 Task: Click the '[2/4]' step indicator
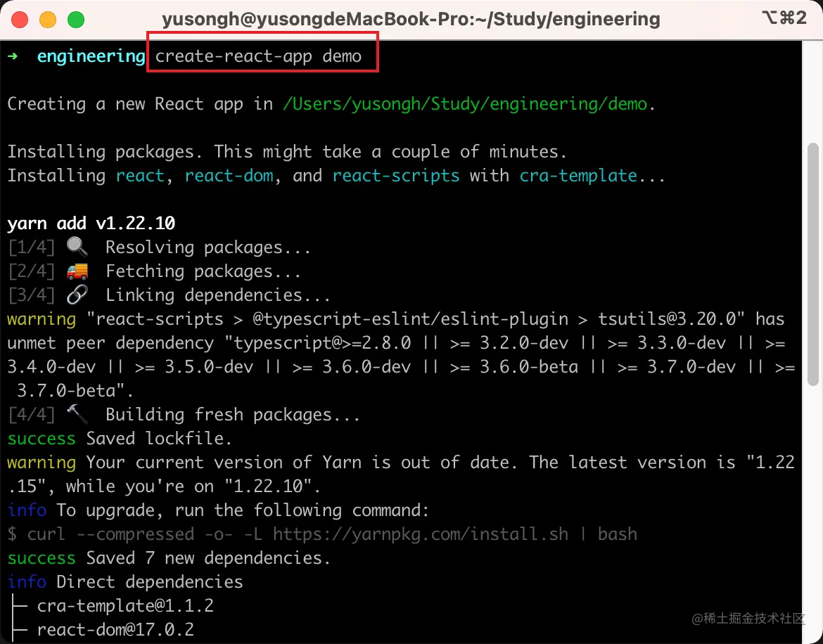tap(31, 271)
